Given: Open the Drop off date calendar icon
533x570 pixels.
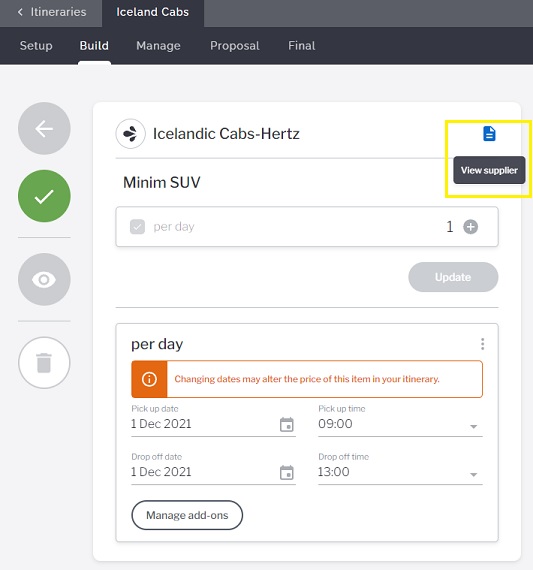Looking at the screenshot, I should click(x=286, y=472).
